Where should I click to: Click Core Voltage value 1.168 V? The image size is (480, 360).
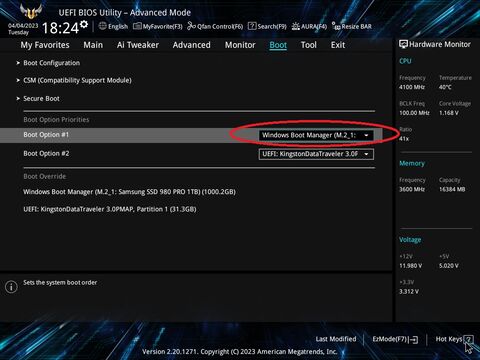pyautogui.click(x=449, y=113)
